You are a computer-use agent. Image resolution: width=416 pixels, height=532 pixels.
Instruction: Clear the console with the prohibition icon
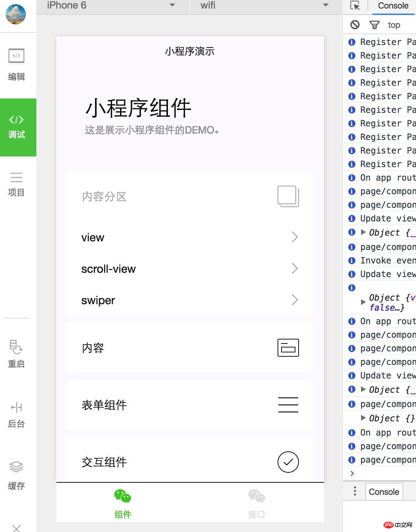(x=355, y=25)
